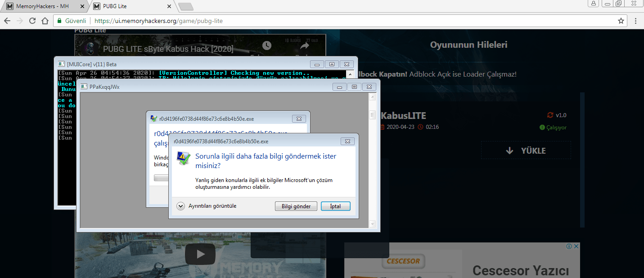
Task: Close the Cescesor ad with X
Action: pos(576,246)
